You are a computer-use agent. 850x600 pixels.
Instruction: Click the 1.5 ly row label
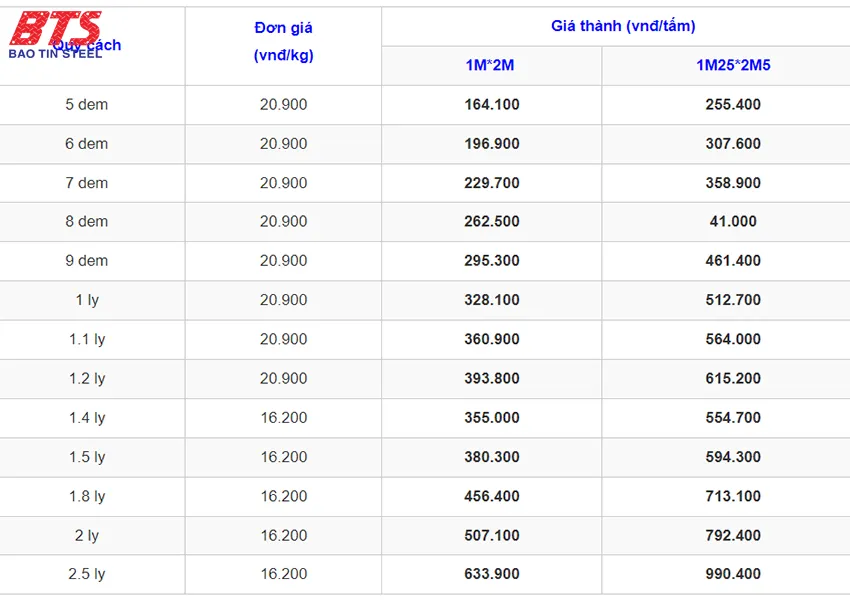click(87, 457)
